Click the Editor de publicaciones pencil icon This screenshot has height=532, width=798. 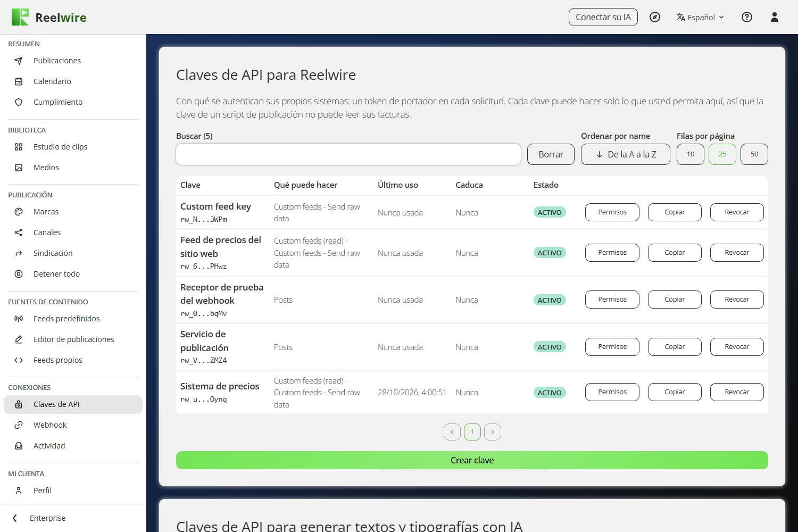pyautogui.click(x=19, y=339)
